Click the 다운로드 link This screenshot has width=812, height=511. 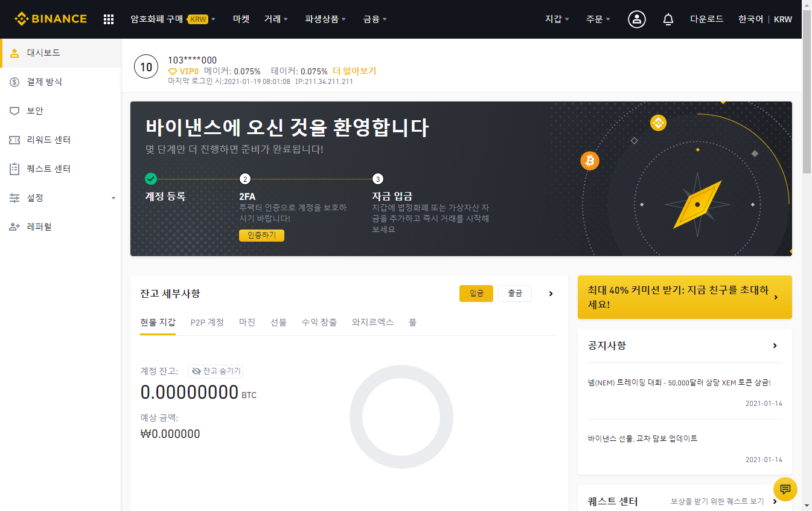pos(707,19)
